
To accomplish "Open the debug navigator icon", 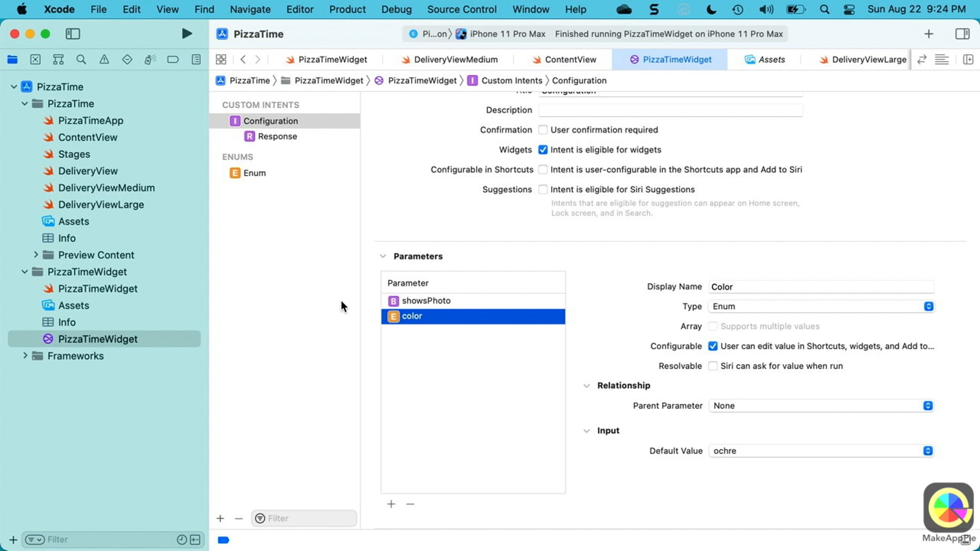I will pos(150,60).
